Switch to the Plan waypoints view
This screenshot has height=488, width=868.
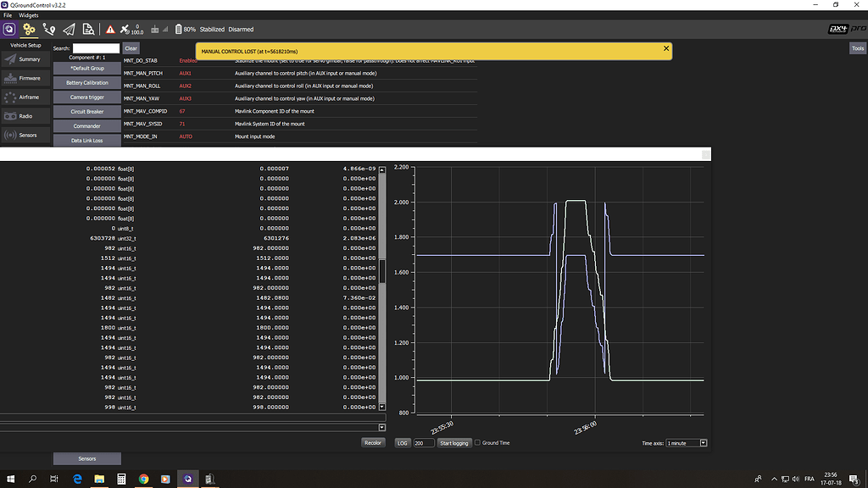pyautogui.click(x=49, y=29)
